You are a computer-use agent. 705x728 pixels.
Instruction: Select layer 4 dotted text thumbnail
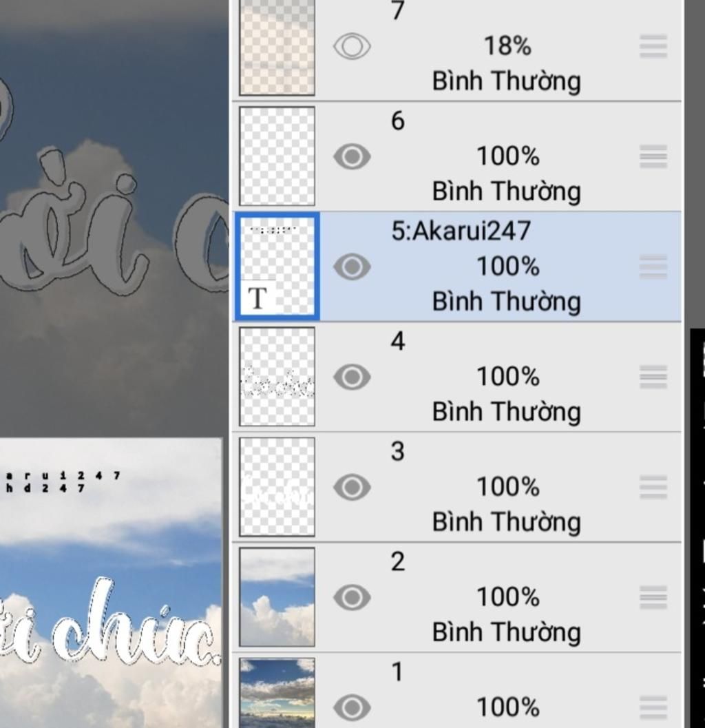(277, 377)
